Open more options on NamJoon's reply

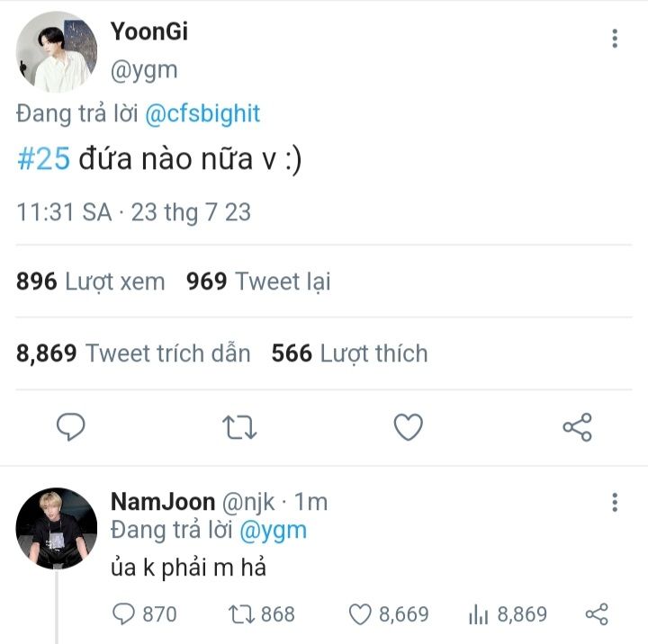615,502
